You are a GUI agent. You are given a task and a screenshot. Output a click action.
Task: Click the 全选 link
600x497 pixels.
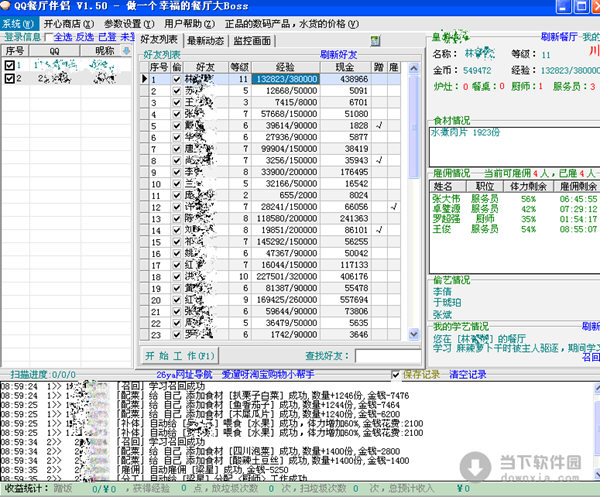click(x=63, y=37)
